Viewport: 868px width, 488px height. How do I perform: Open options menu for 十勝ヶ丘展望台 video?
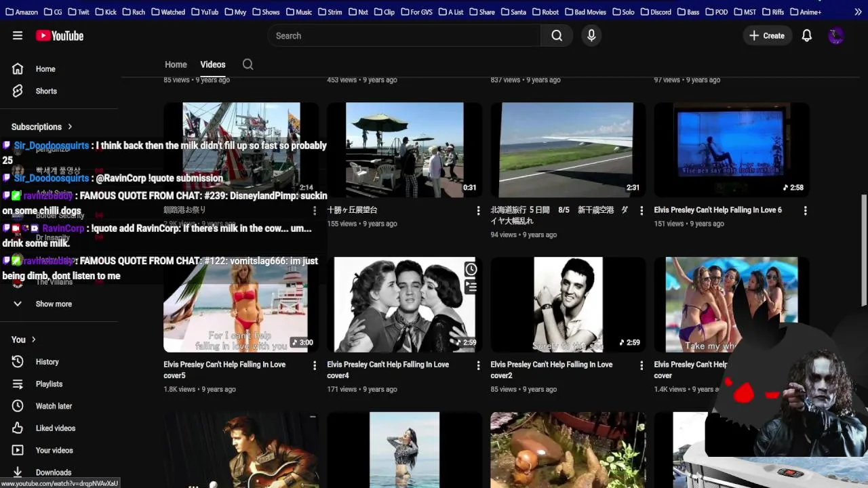coord(478,211)
